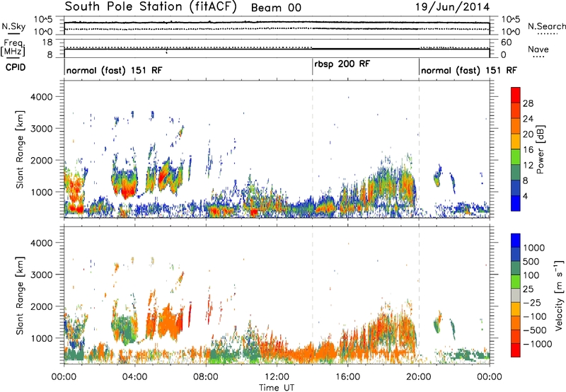
Task: Click the 'rbsp 200 RF' mode label
Action: click(342, 64)
